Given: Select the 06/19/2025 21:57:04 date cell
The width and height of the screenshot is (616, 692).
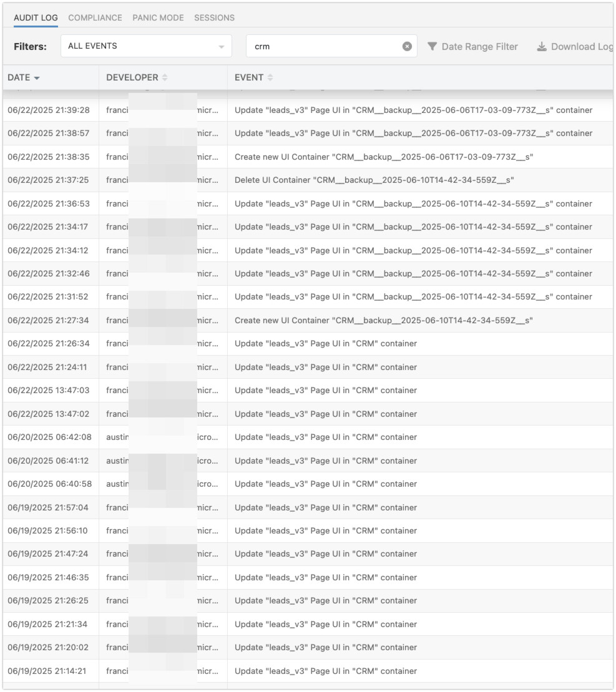Looking at the screenshot, I should click(48, 508).
